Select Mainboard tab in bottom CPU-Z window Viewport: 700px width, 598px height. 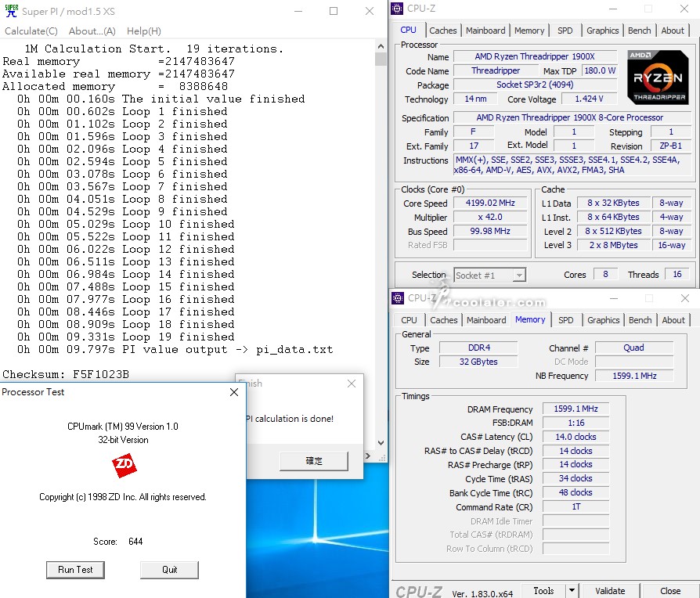[486, 320]
